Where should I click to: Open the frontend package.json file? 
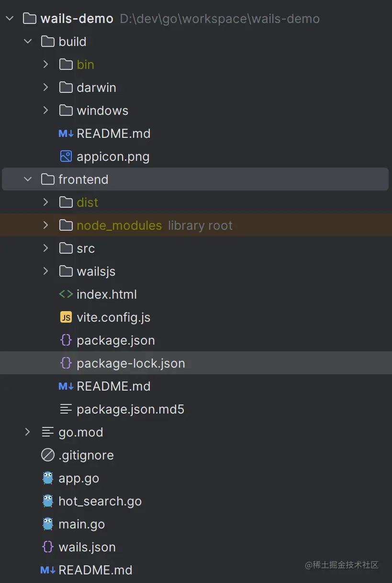pos(115,340)
